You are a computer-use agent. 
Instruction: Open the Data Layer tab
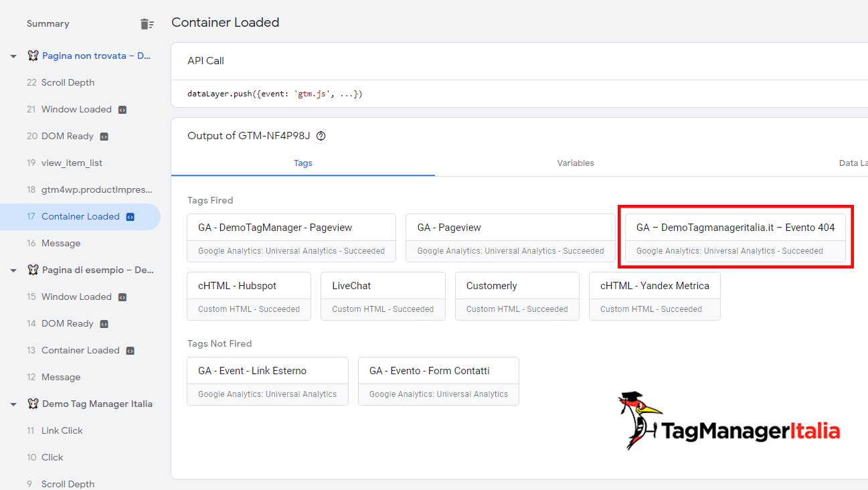coord(853,163)
